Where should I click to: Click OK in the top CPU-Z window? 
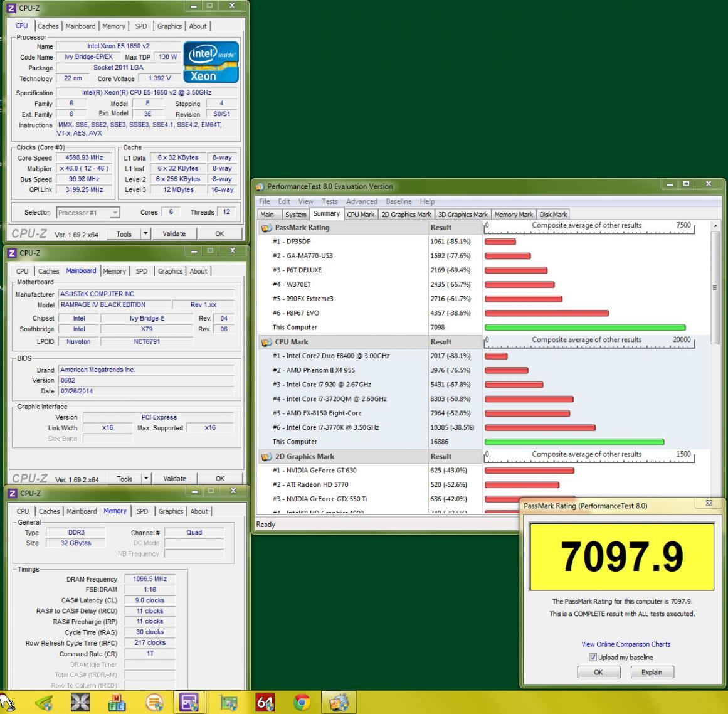pyautogui.click(x=219, y=233)
